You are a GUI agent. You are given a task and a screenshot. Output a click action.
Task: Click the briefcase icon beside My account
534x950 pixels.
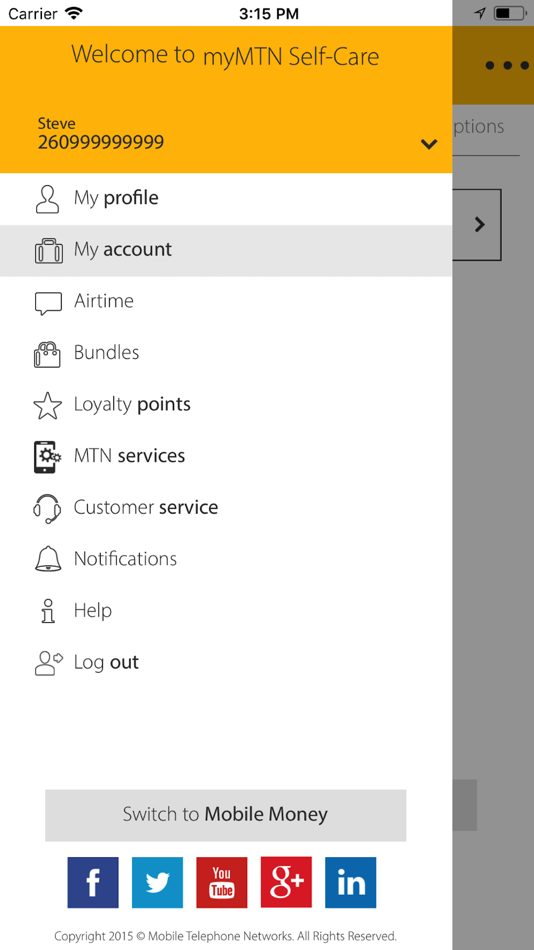click(48, 250)
